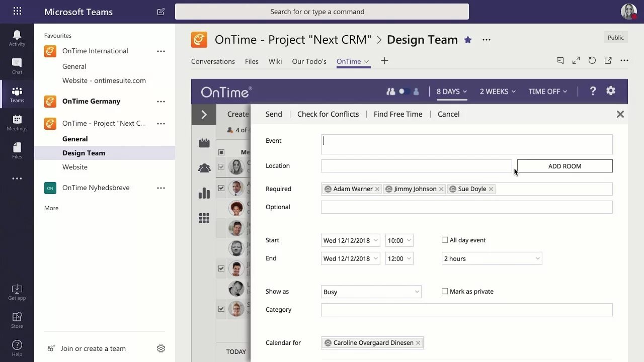
Task: Click Find Free Time
Action: 398,114
